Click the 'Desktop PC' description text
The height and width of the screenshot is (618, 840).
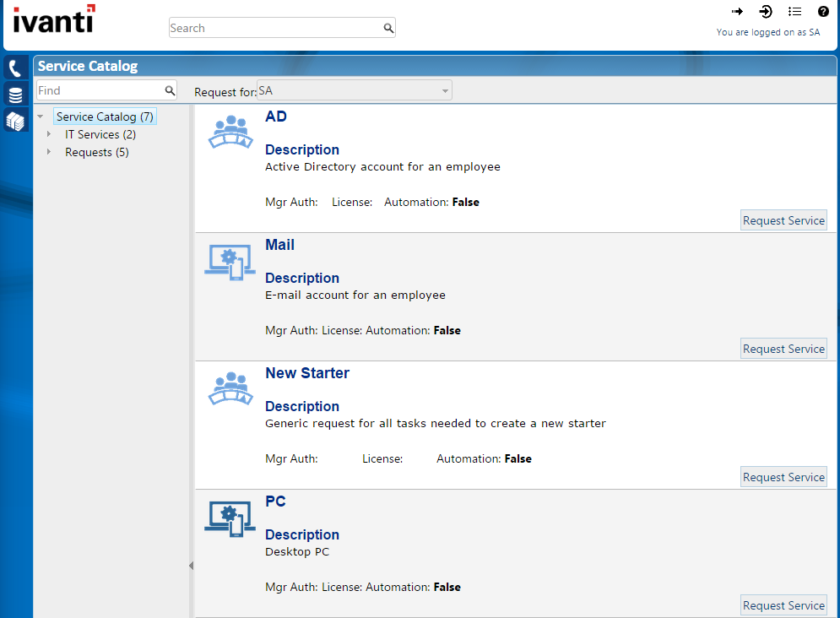click(297, 551)
